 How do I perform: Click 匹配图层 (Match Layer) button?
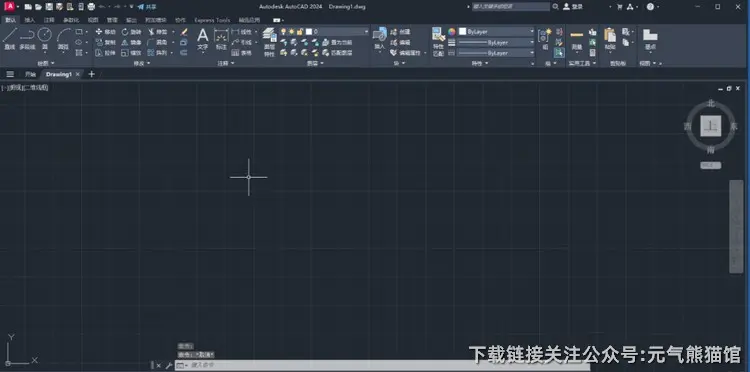[x=338, y=53]
